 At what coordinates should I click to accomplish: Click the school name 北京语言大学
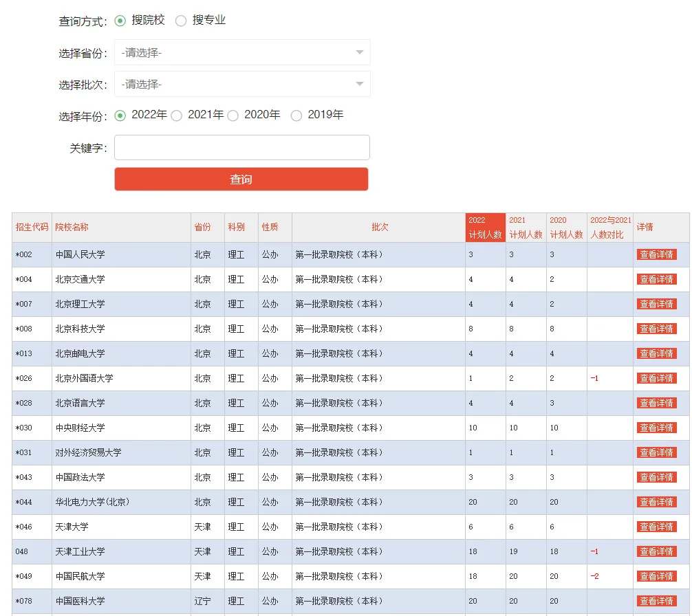click(x=80, y=403)
